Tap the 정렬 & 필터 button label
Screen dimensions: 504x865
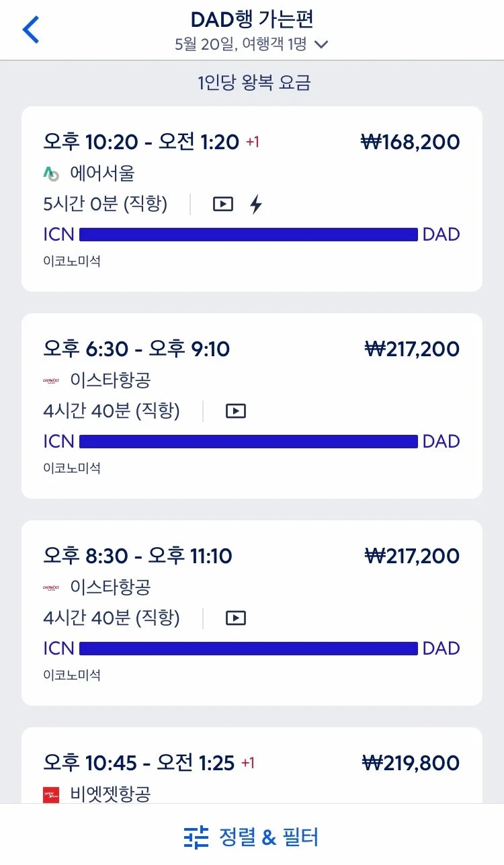click(269, 837)
